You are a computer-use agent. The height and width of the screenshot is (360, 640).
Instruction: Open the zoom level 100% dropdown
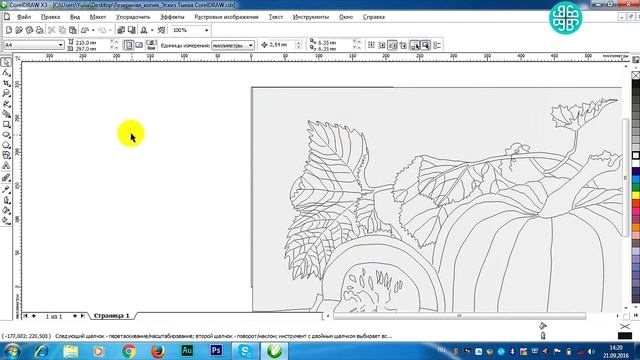click(x=207, y=30)
